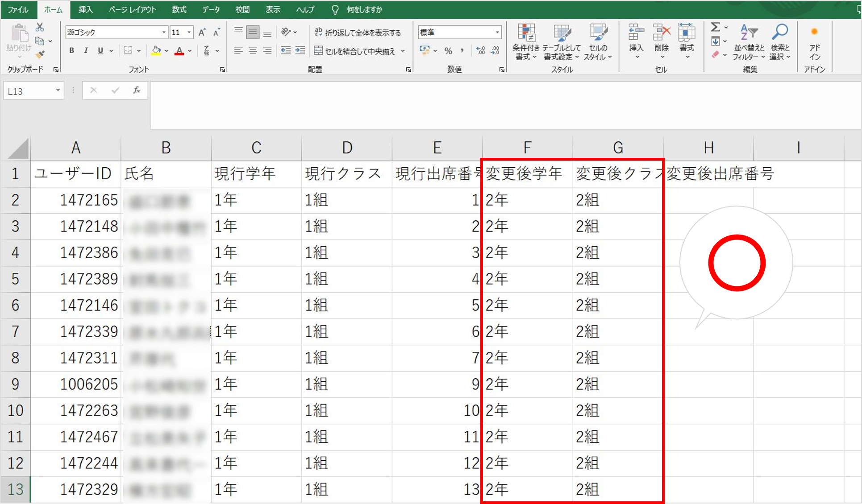Switch to the 挿入 ribbon tab

85,9
